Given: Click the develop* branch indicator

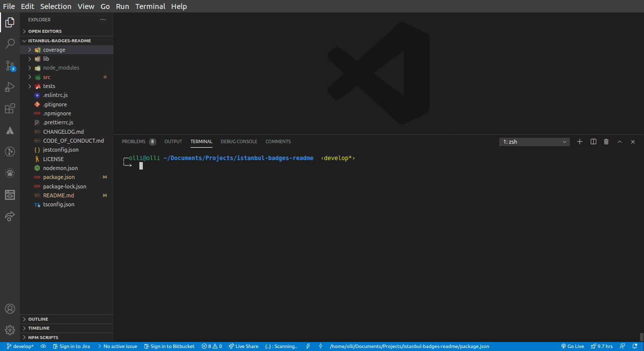Looking at the screenshot, I should (20, 347).
